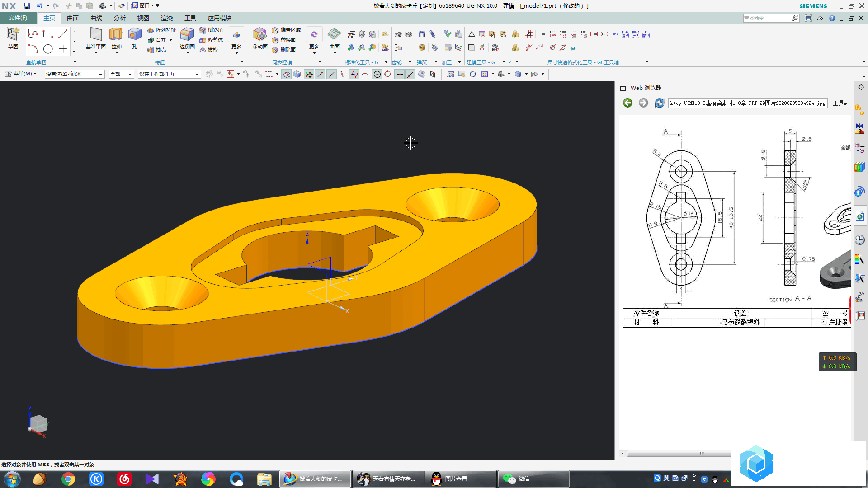Open the 全部 scope dropdown
Screen dimensions: 868x488
pos(121,74)
